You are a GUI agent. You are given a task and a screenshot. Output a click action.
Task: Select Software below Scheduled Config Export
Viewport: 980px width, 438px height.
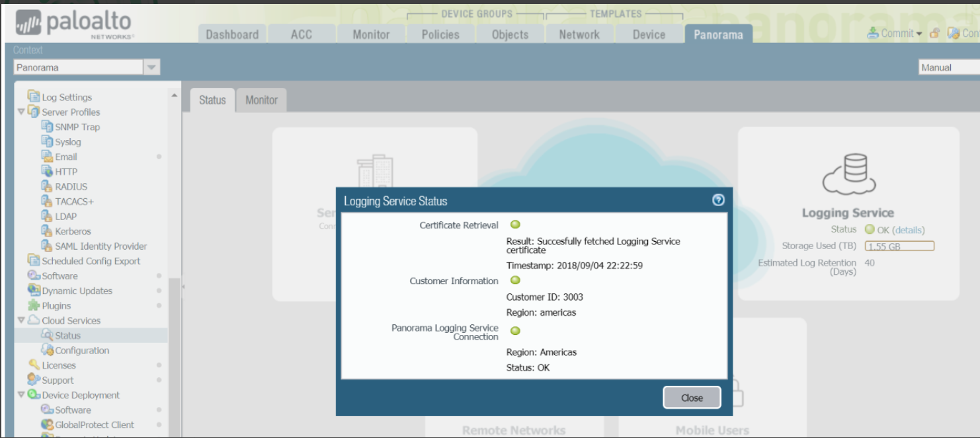pyautogui.click(x=60, y=275)
